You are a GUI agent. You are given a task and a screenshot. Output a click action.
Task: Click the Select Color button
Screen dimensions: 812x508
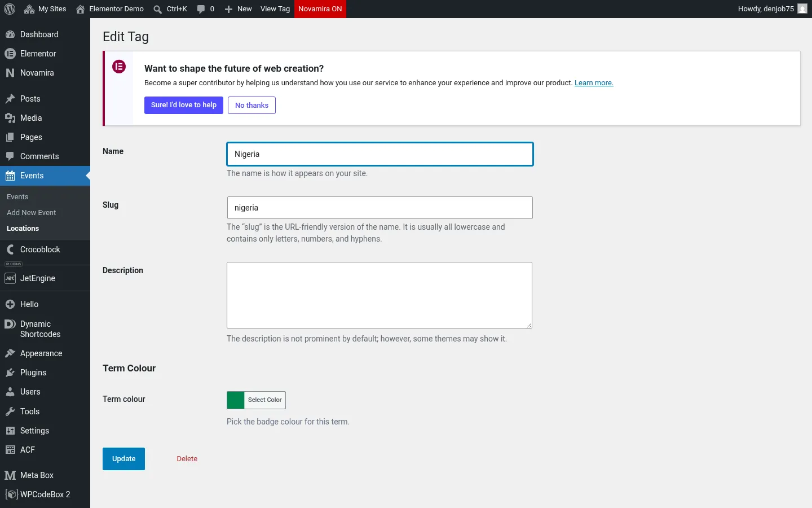[x=265, y=400]
